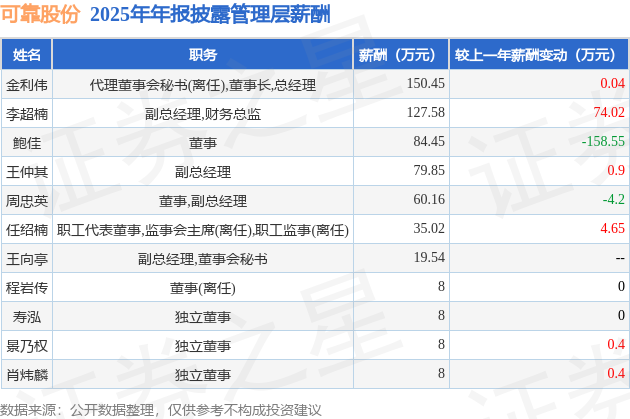
Task: Click the name 程岩传
Action: [27, 288]
